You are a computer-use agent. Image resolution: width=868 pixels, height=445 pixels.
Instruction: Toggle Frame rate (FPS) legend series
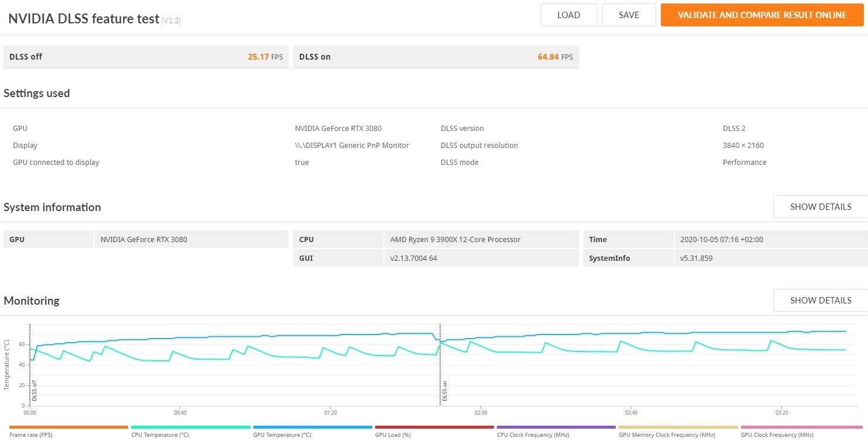(30, 435)
